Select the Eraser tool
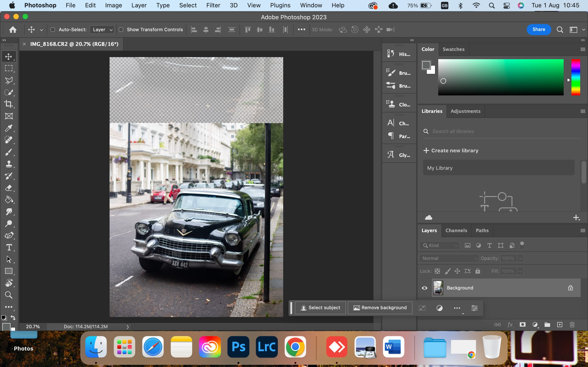This screenshot has width=588, height=367. pos(9,188)
